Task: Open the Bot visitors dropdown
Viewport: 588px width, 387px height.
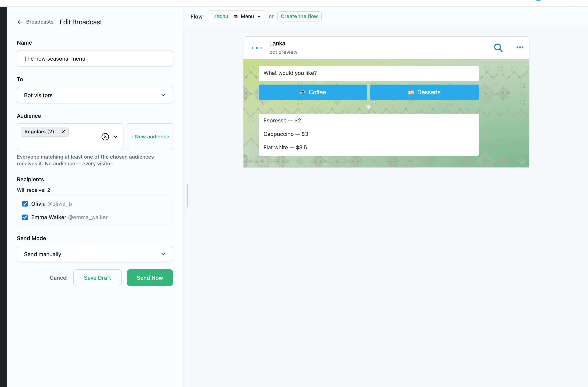Action: click(95, 95)
